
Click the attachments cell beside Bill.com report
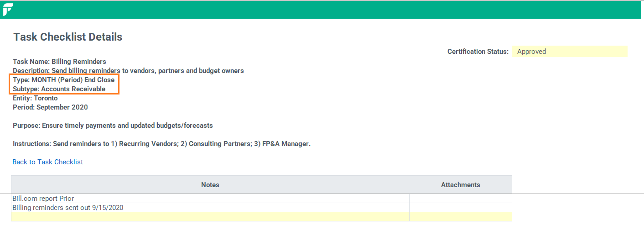click(461, 199)
